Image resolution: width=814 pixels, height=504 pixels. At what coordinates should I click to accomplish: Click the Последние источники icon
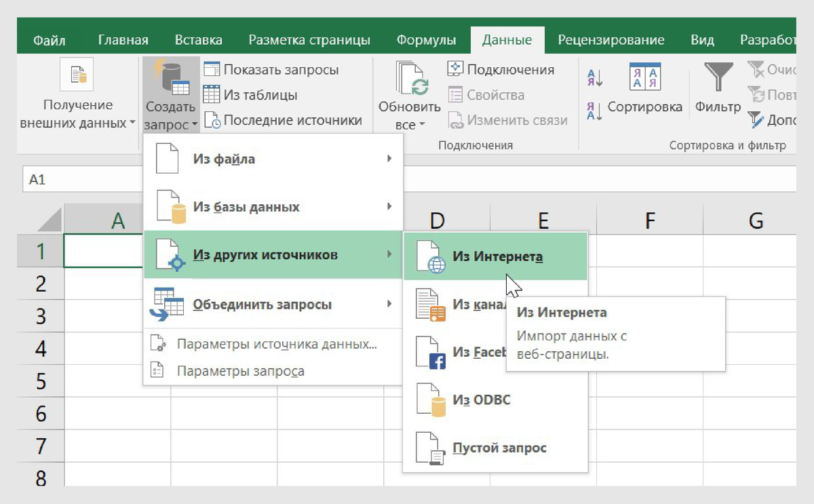(210, 120)
